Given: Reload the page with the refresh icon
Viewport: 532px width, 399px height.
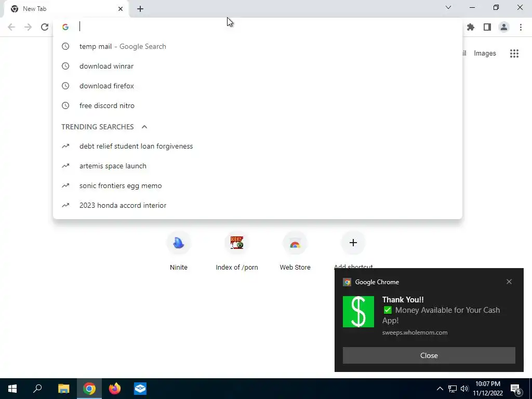Looking at the screenshot, I should point(45,27).
